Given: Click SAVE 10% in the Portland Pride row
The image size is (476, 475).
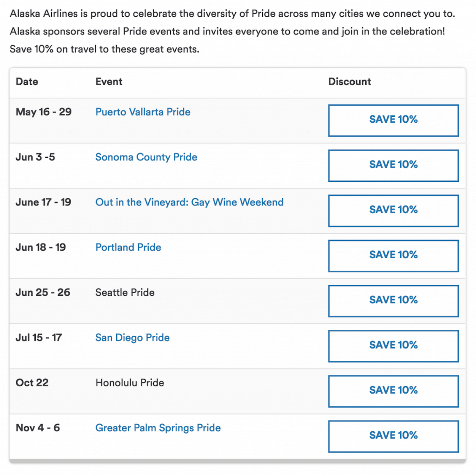Looking at the screenshot, I should 393,255.
